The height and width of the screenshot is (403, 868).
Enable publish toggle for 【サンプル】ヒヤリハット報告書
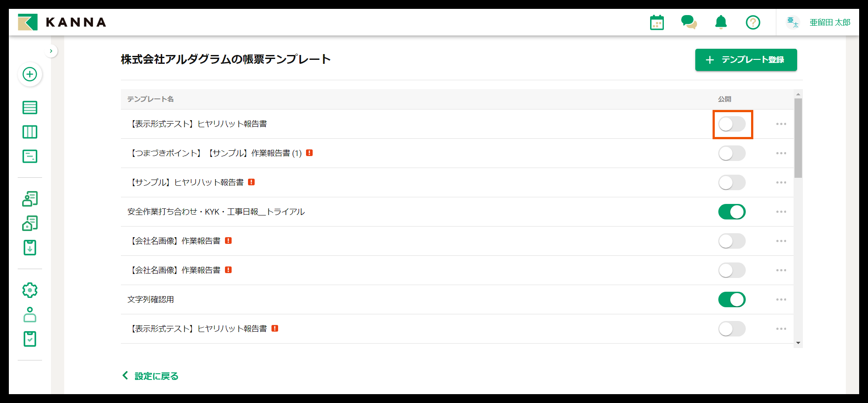732,183
